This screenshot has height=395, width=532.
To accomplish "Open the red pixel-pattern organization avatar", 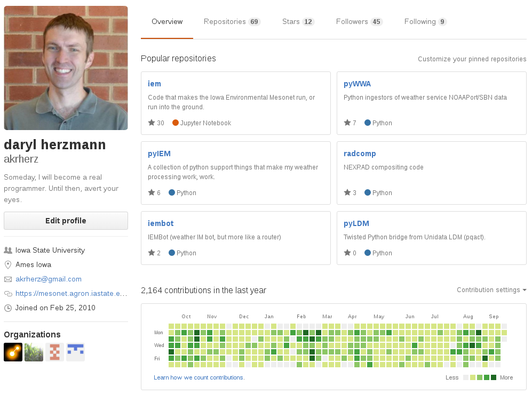I will [54, 352].
